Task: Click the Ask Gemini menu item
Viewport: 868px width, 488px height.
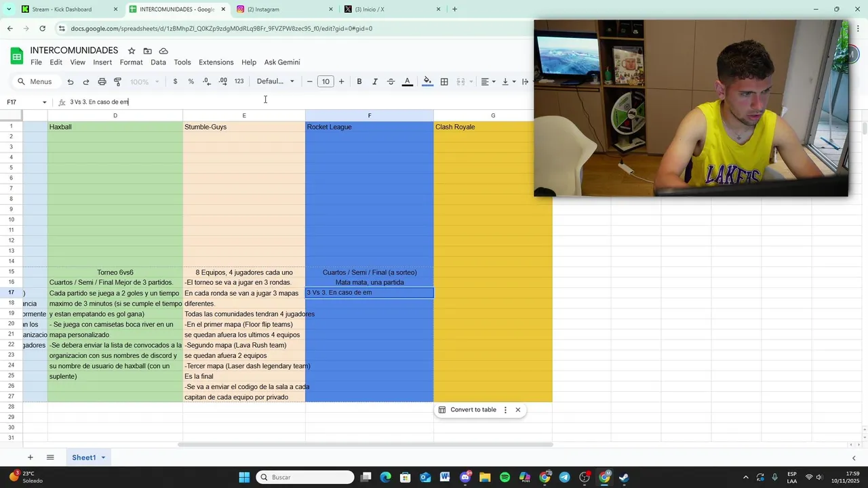Action: [x=282, y=62]
